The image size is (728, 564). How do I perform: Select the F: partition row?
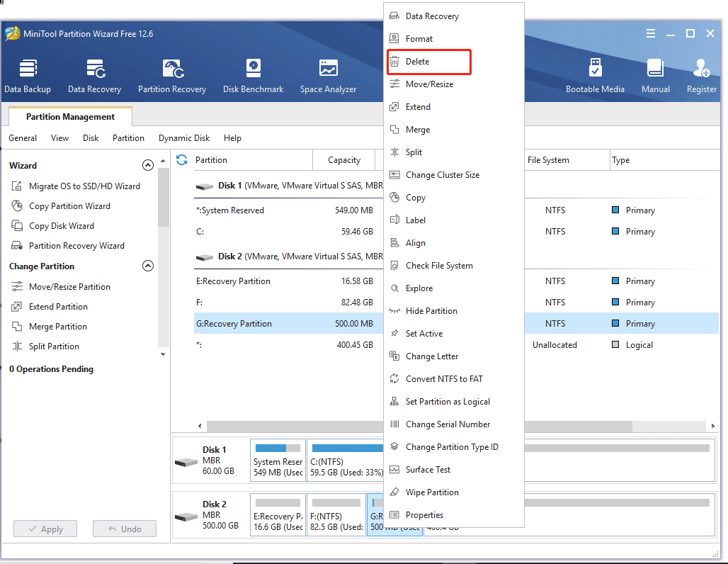tap(289, 303)
